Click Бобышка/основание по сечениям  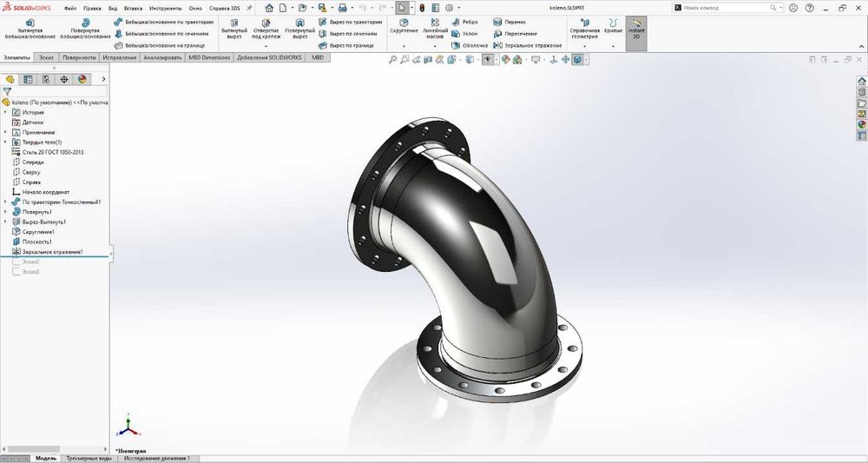point(161,34)
